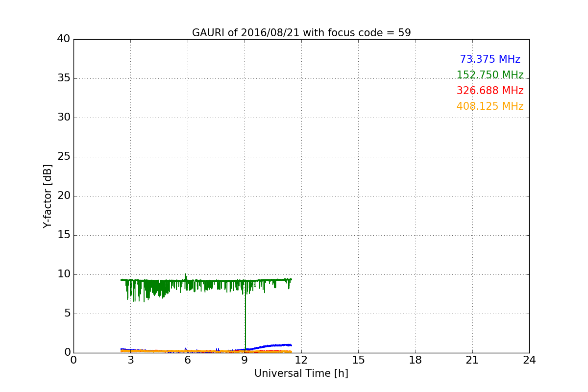The image size is (588, 392).
Task: Click the y-axis tick label 5
Action: tap(67, 314)
